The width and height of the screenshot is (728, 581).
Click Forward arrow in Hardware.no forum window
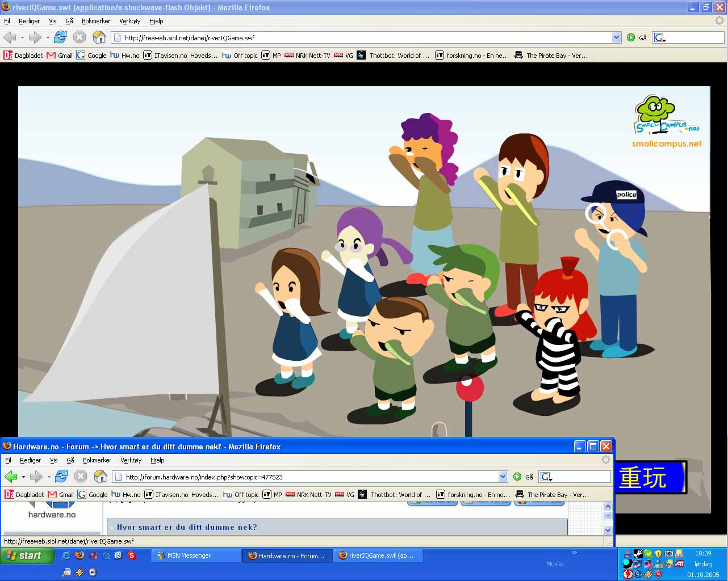tap(36, 476)
